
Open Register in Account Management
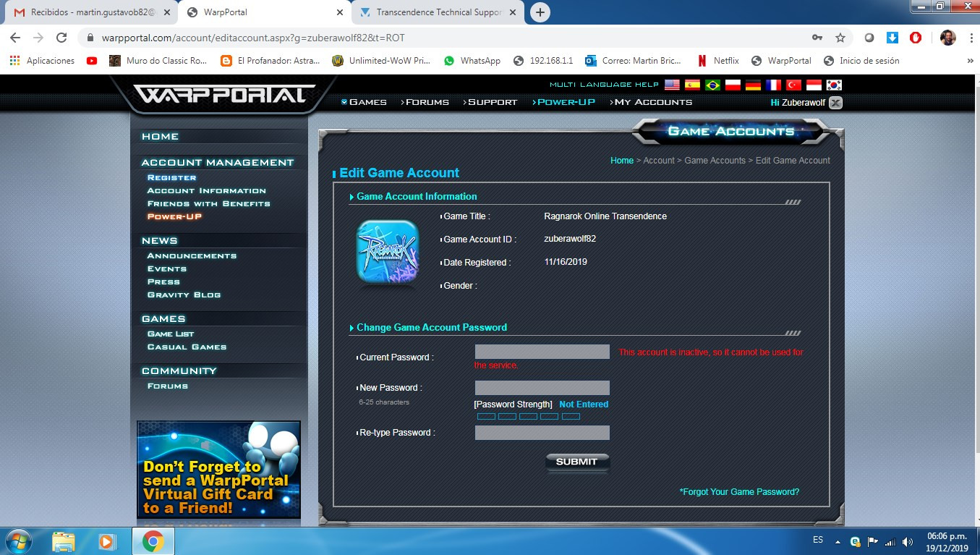coord(171,177)
